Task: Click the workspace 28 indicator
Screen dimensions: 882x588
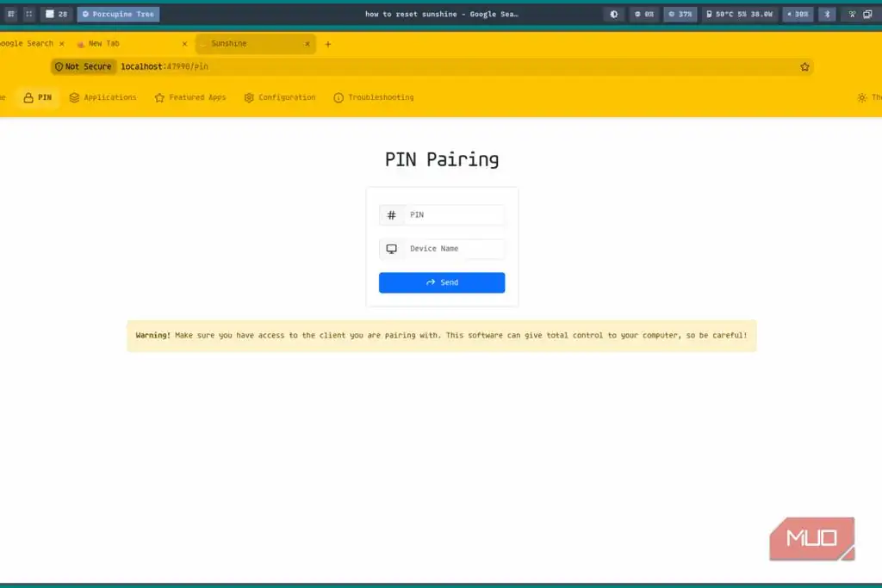Action: pos(56,14)
